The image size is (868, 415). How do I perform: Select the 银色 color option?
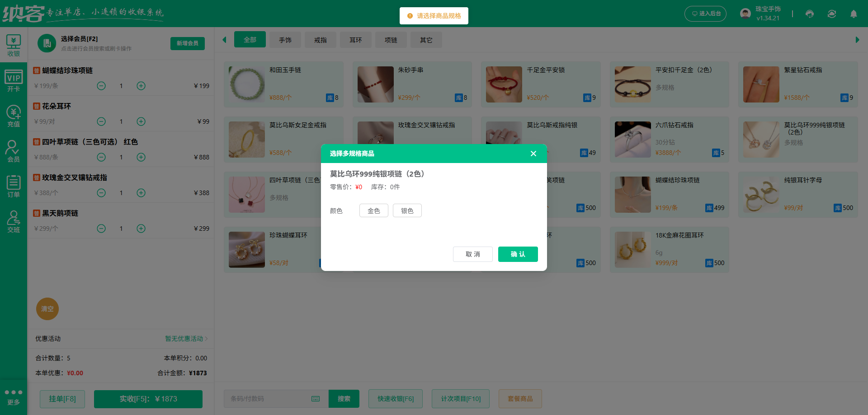click(407, 210)
